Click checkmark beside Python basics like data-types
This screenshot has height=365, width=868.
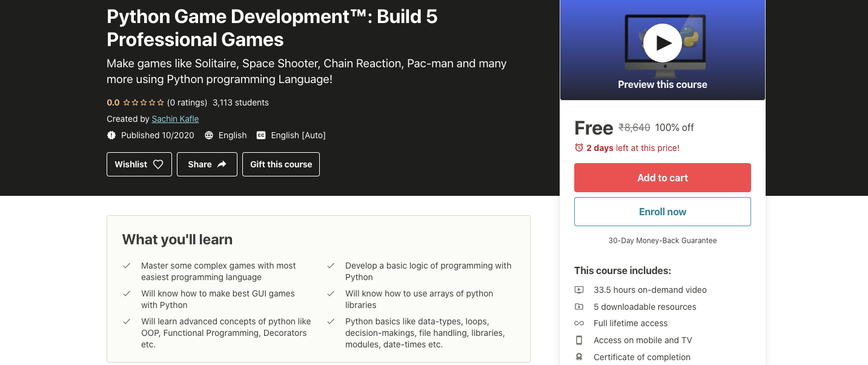[x=331, y=321]
